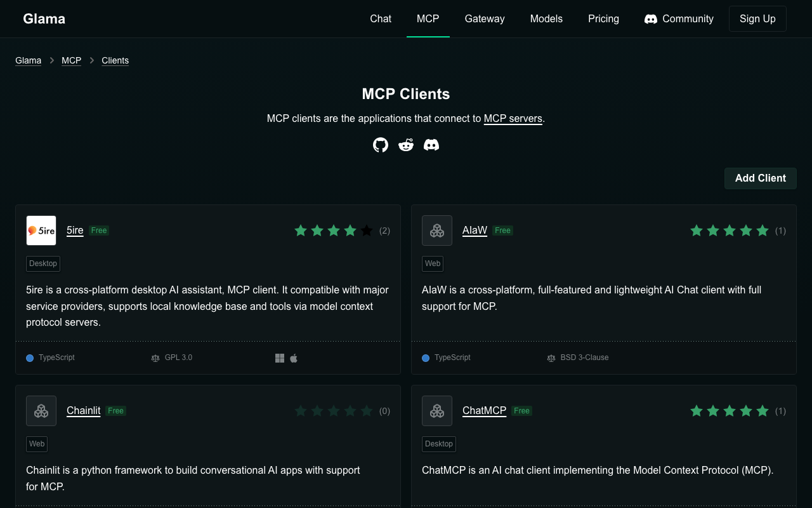Viewport: 812px width, 508px height.
Task: Switch to the Gateway tab
Action: (x=485, y=19)
